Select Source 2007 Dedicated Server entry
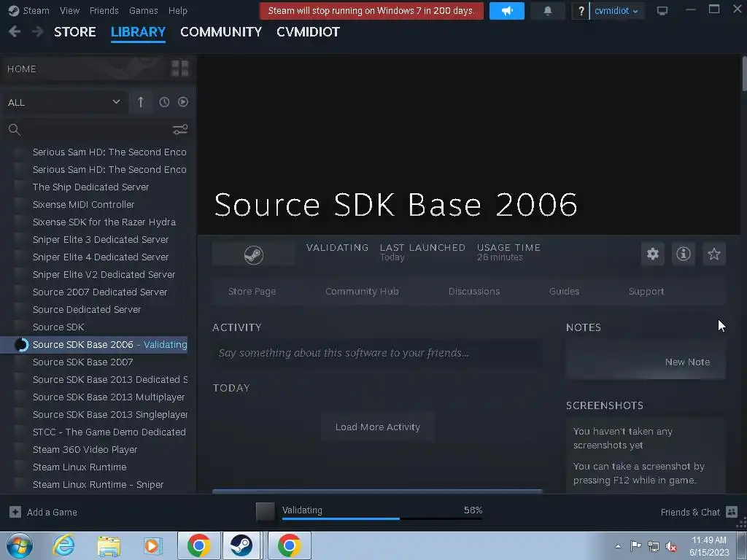The height and width of the screenshot is (560, 747). click(x=100, y=292)
